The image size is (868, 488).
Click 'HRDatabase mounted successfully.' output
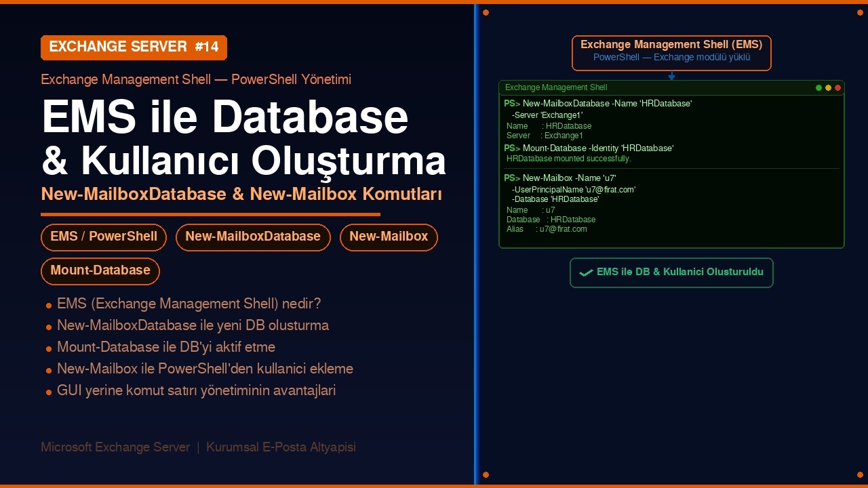[x=569, y=159]
